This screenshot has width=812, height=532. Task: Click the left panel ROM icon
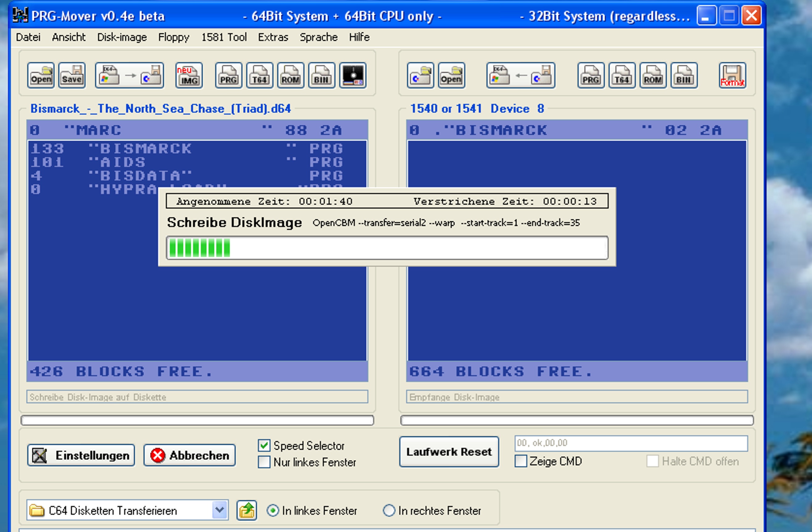[291, 75]
